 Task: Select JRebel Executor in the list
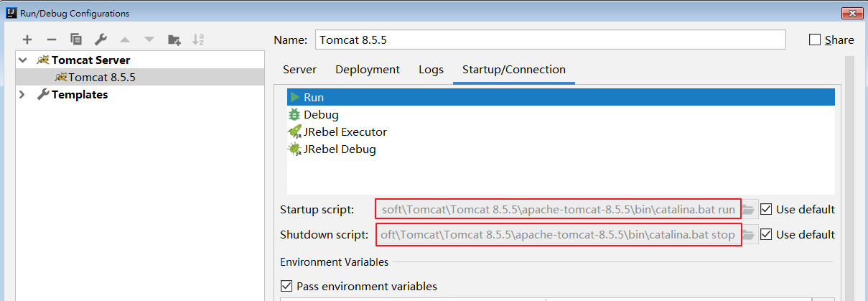345,132
